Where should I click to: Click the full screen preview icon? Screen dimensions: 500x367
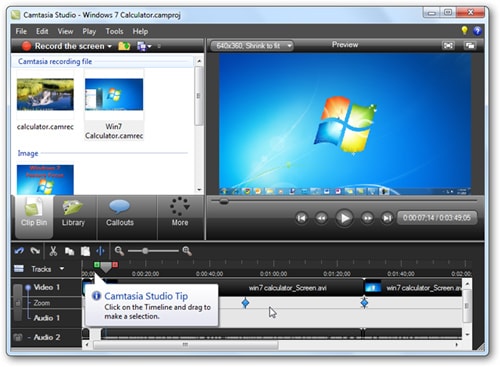pyautogui.click(x=448, y=46)
